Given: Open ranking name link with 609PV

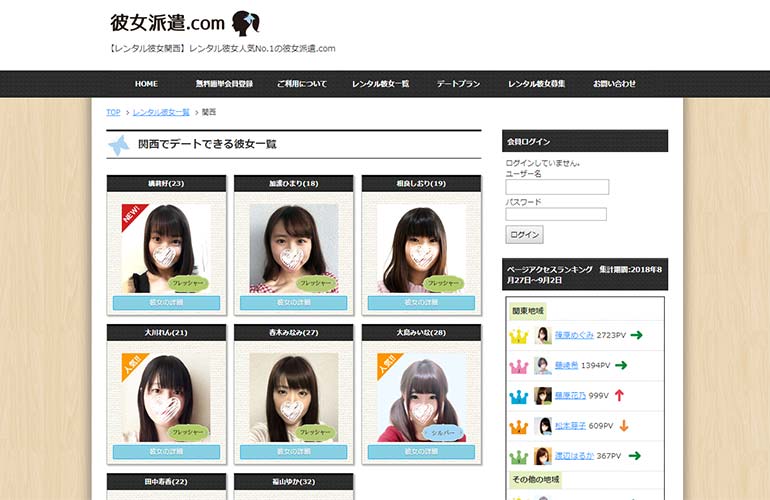Looking at the screenshot, I should tap(570, 426).
